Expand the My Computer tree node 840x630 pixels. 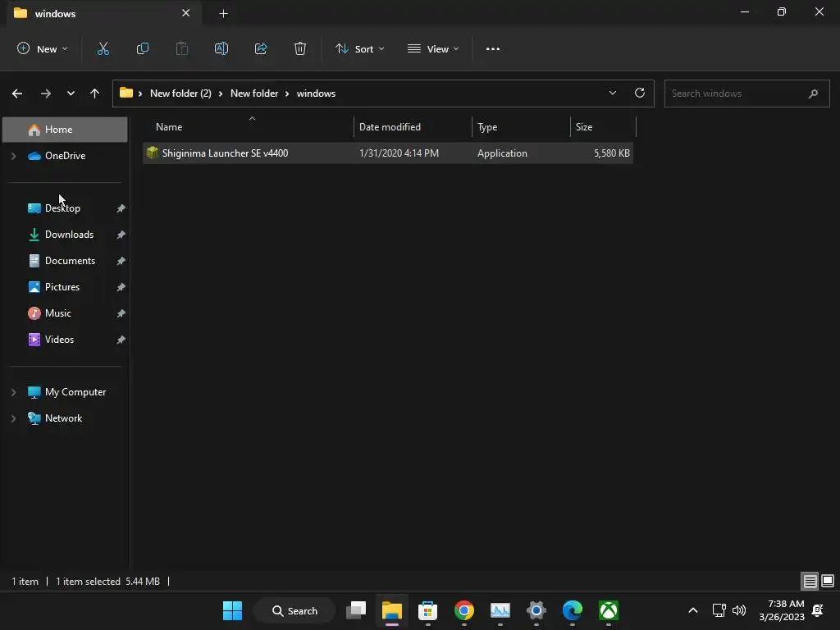tap(14, 392)
